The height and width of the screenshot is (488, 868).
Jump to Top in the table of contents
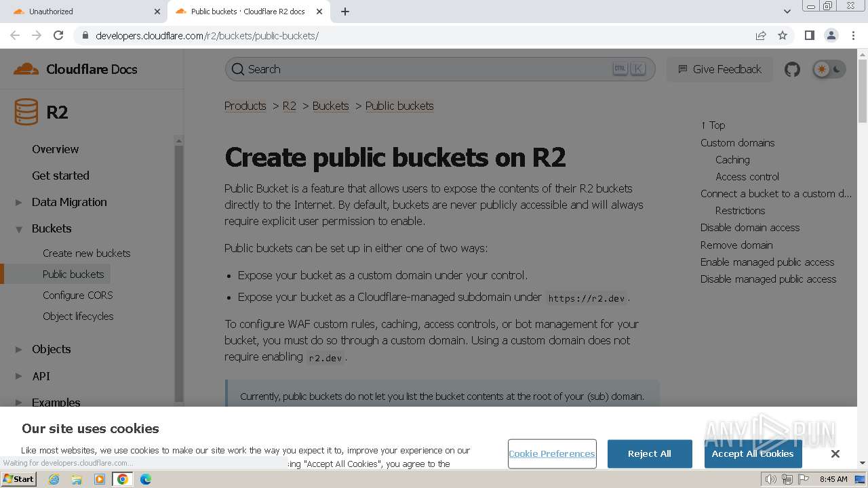713,125
